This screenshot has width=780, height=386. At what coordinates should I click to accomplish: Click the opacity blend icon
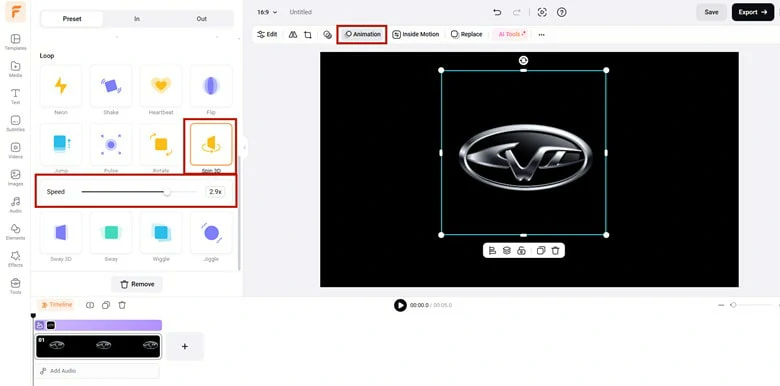pos(327,35)
